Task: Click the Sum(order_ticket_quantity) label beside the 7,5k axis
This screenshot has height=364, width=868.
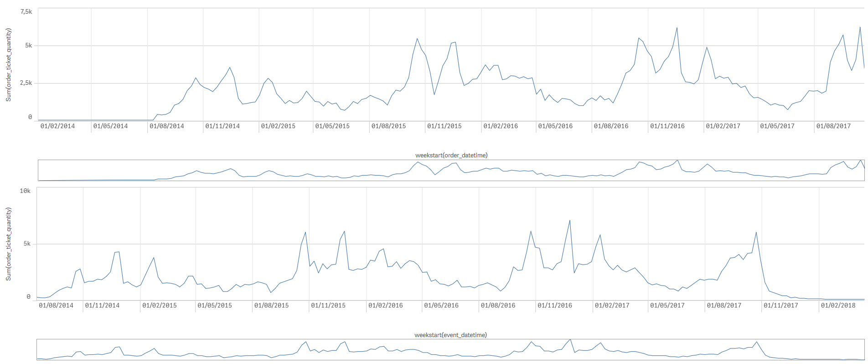Action: click(8, 64)
